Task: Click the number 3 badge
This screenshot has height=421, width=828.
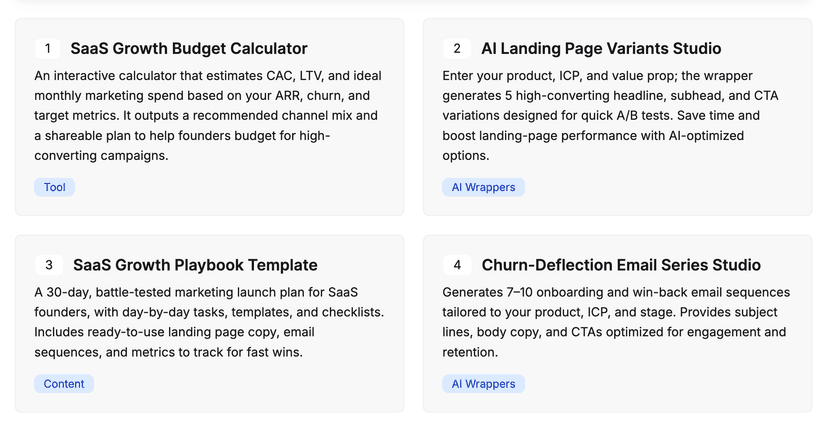Action: tap(48, 265)
